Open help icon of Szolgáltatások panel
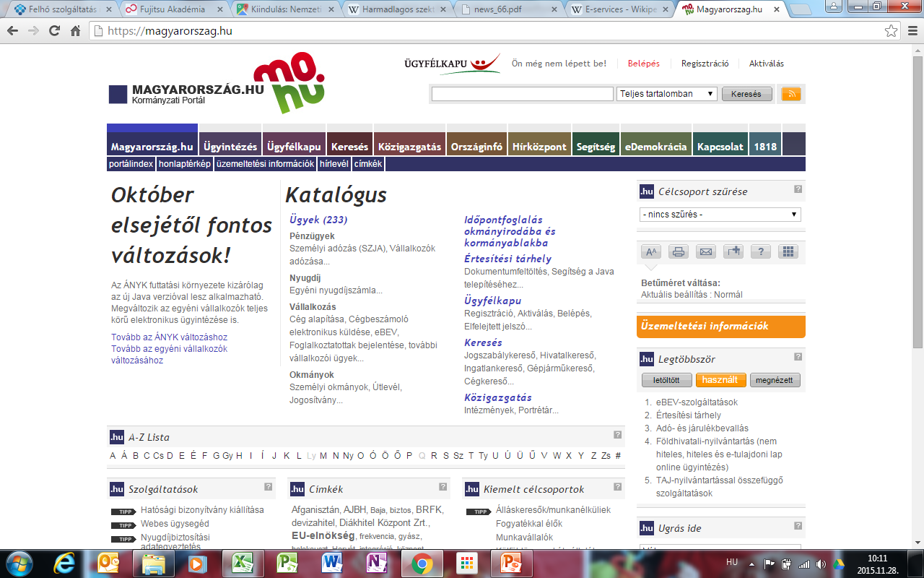924x578 pixels. 269,487
